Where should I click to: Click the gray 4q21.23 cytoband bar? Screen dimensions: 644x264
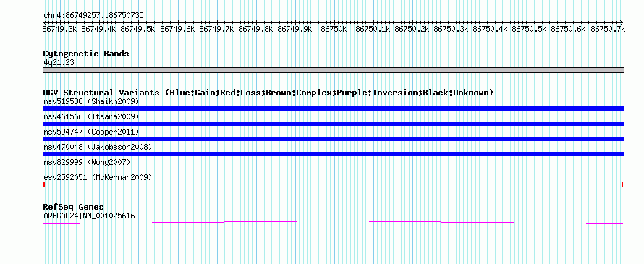pos(333,70)
